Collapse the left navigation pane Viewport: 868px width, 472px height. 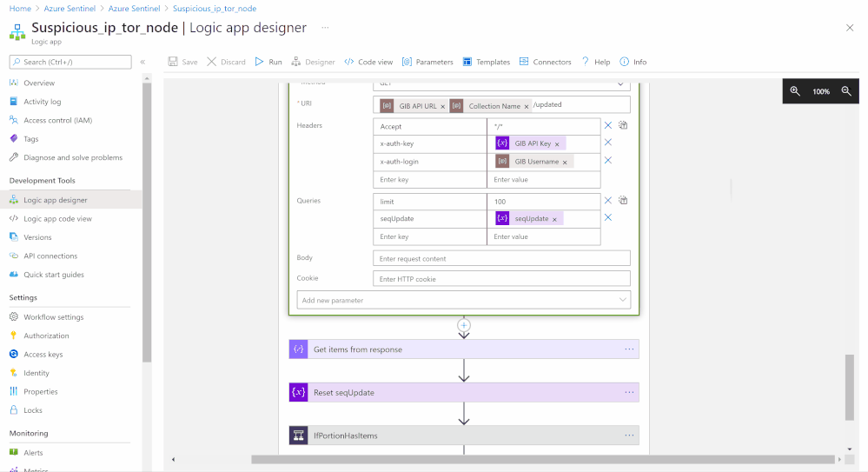(142, 62)
